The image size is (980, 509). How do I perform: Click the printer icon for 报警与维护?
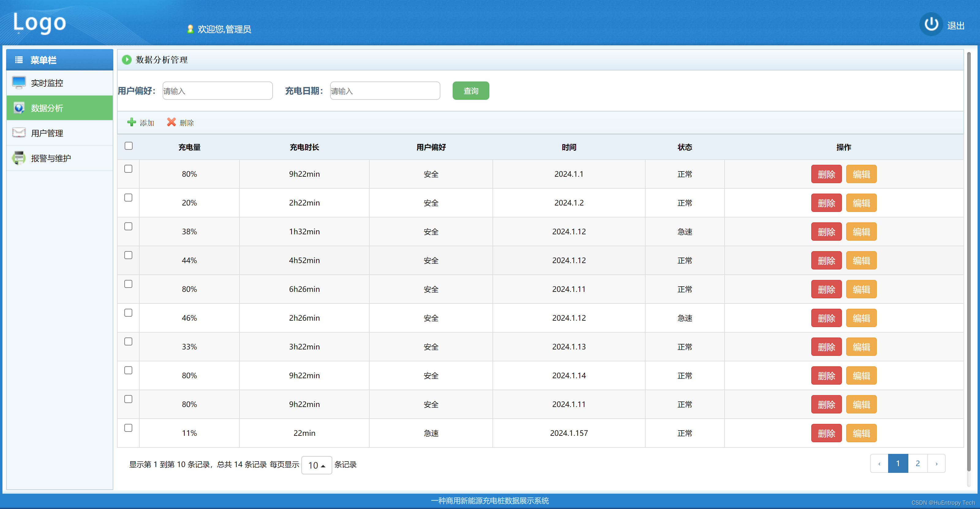19,158
